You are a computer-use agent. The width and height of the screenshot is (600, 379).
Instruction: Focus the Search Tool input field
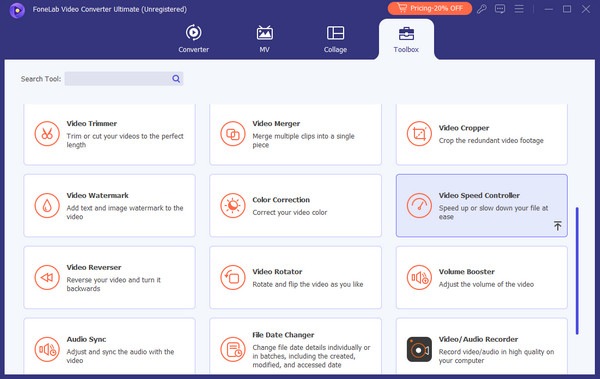(124, 78)
